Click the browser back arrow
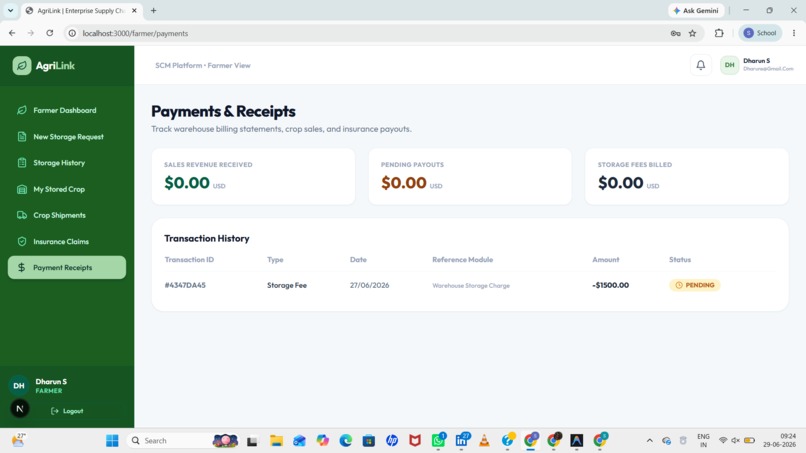Viewport: 806px width, 453px height. tap(12, 33)
